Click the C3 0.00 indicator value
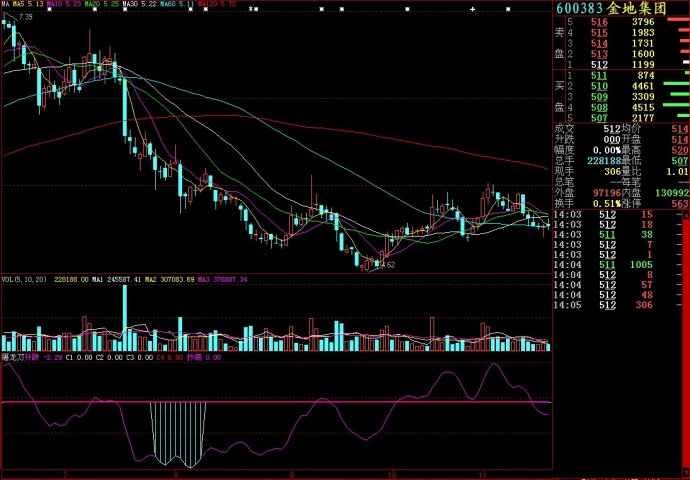This screenshot has width=690, height=480. point(139,357)
